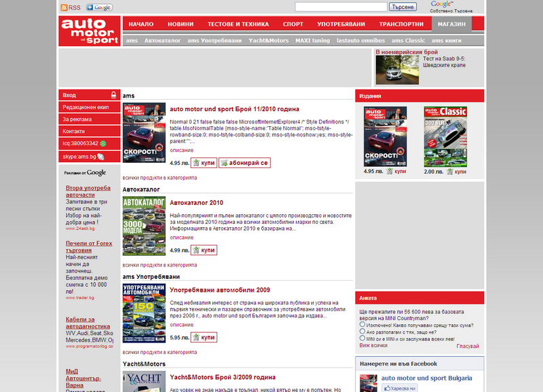
Task: Open ams Classic submenu item
Action: click(409, 41)
